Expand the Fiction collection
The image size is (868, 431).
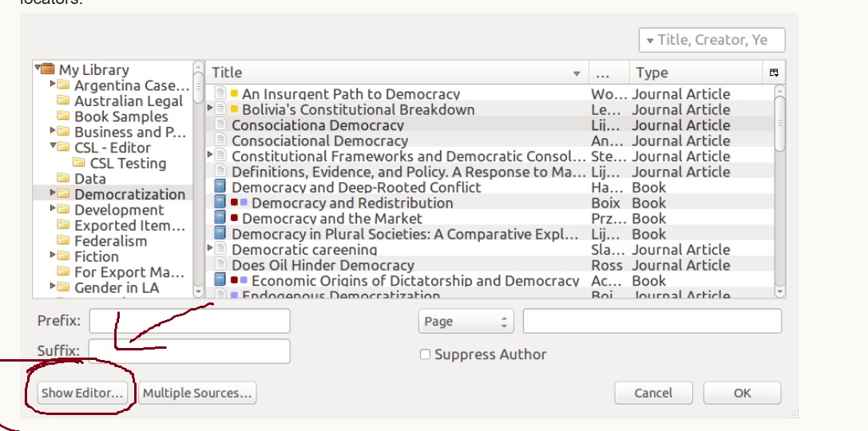tap(53, 255)
